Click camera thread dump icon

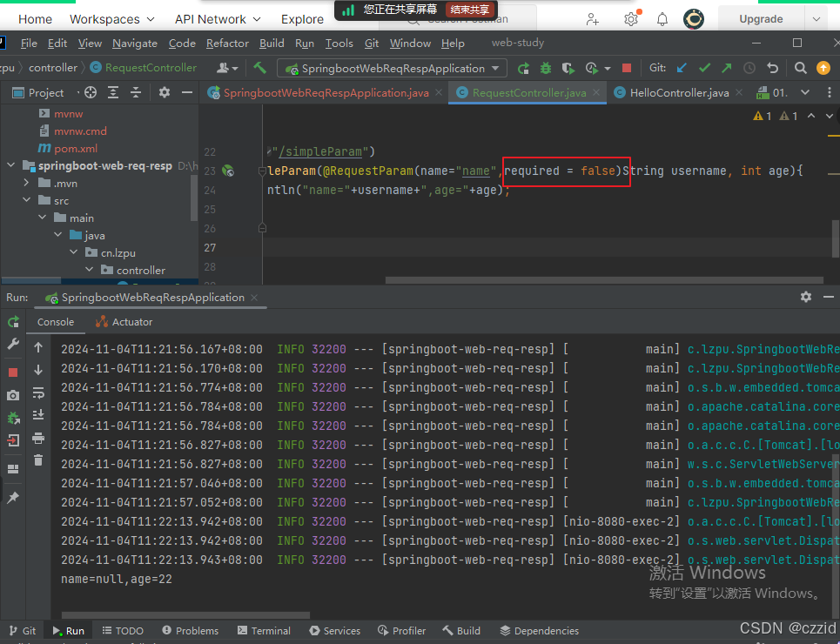tap(13, 395)
